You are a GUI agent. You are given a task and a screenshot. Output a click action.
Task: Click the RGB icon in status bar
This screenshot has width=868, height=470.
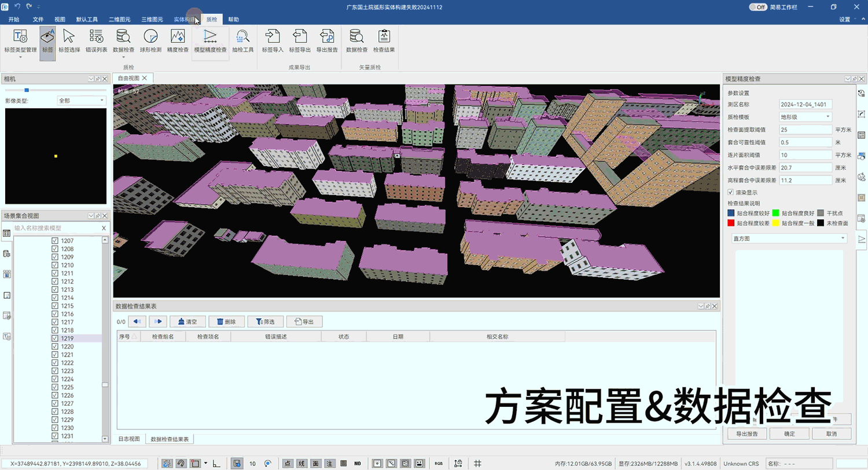tap(439, 464)
